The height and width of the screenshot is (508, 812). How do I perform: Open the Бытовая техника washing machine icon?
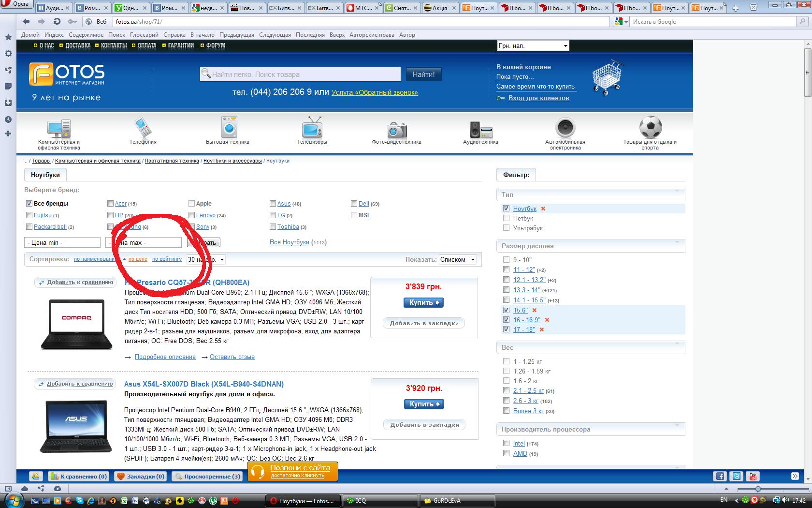[228, 127]
